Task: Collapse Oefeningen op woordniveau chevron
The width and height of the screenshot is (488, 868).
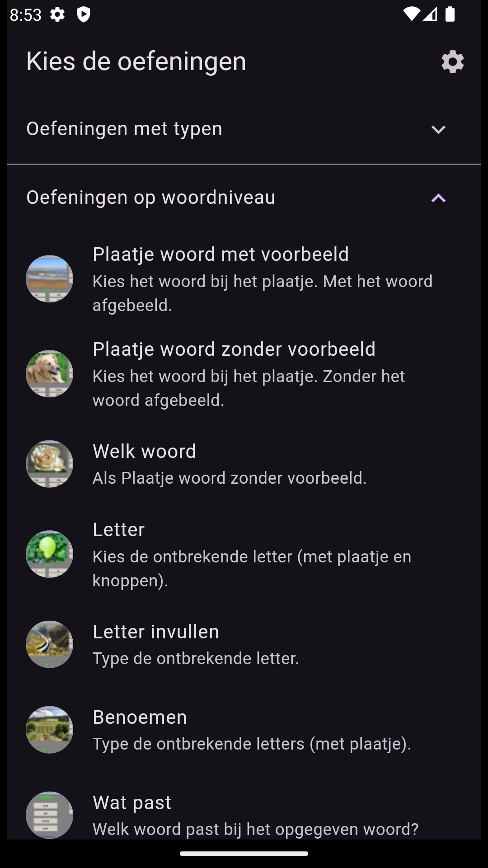Action: (438, 198)
